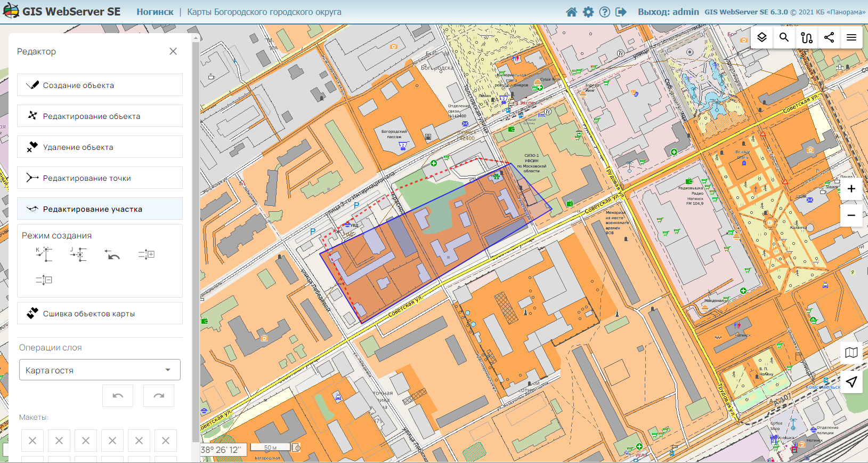Open settings via the gear icon
The width and height of the screenshot is (868, 463).
[588, 12]
